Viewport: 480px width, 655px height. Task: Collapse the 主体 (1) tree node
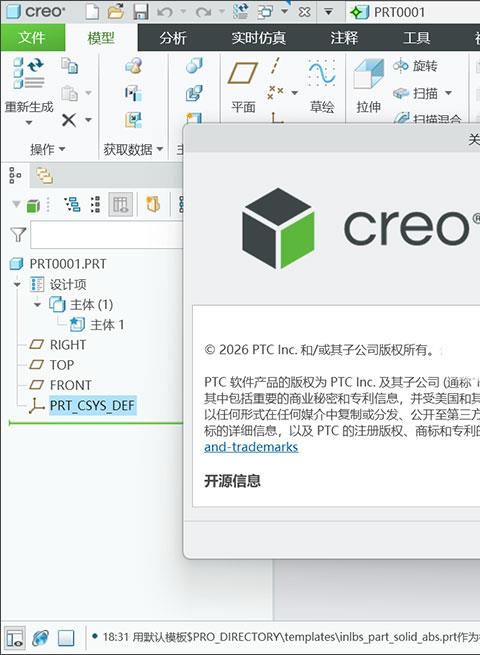[x=37, y=305]
